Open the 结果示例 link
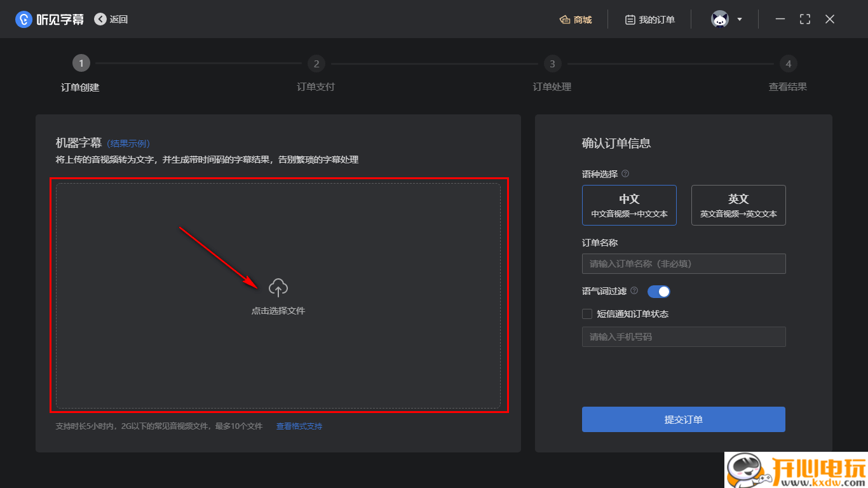The width and height of the screenshot is (868, 488). pyautogui.click(x=128, y=144)
